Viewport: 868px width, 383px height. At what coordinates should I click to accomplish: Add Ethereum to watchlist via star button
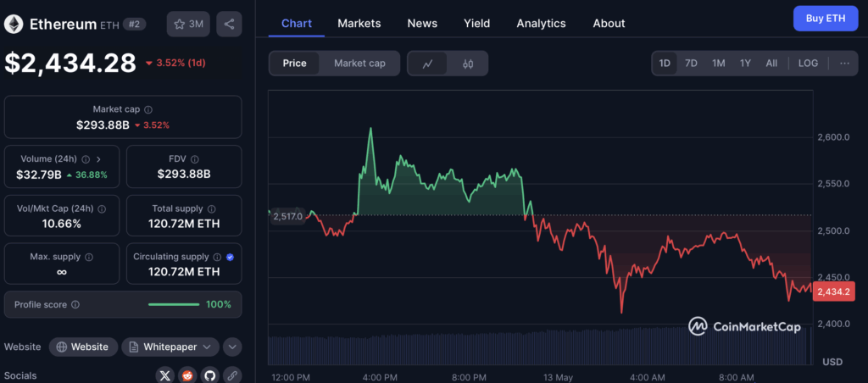click(188, 25)
